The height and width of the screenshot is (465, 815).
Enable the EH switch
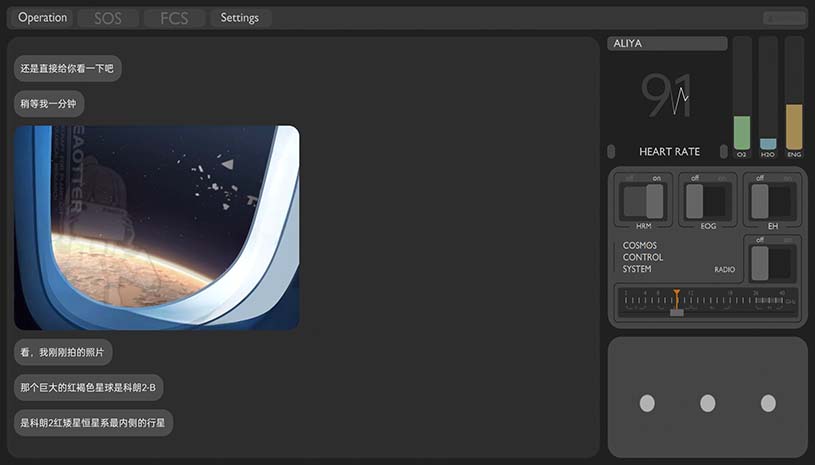[772, 202]
